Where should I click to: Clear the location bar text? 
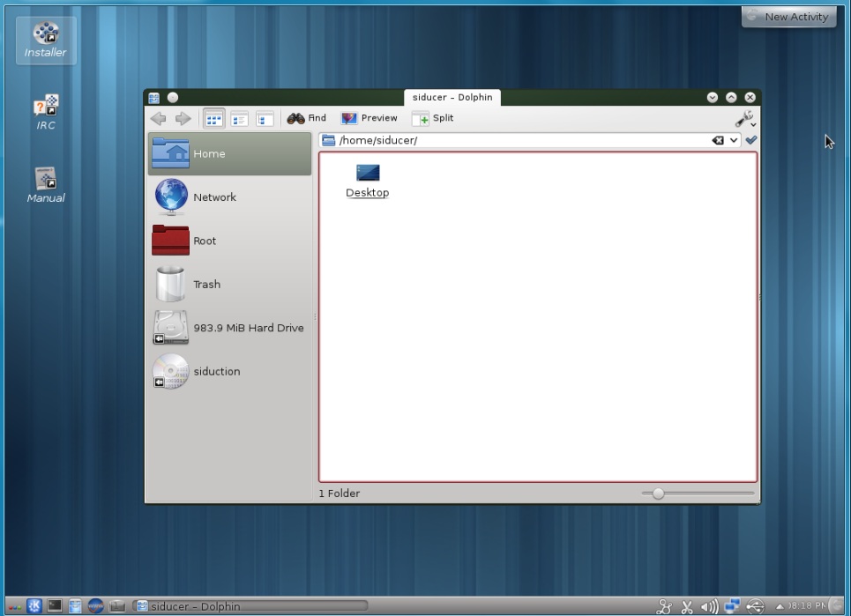tap(718, 140)
